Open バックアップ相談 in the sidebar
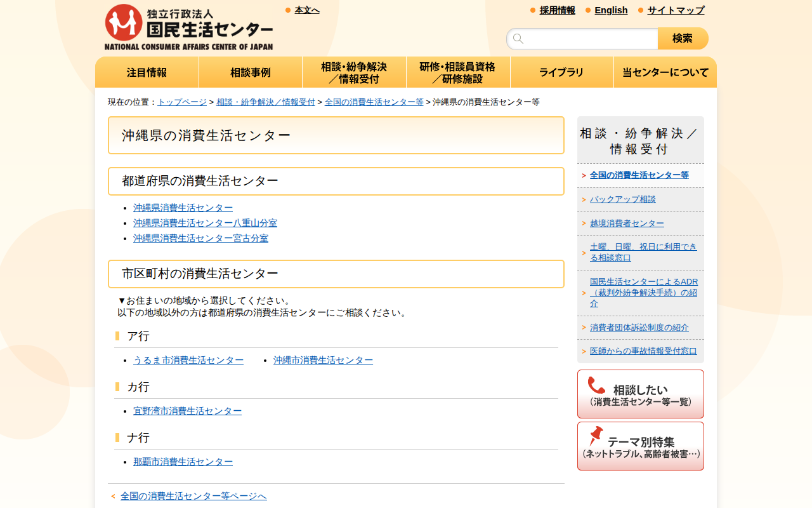This screenshot has width=812, height=508. click(624, 199)
